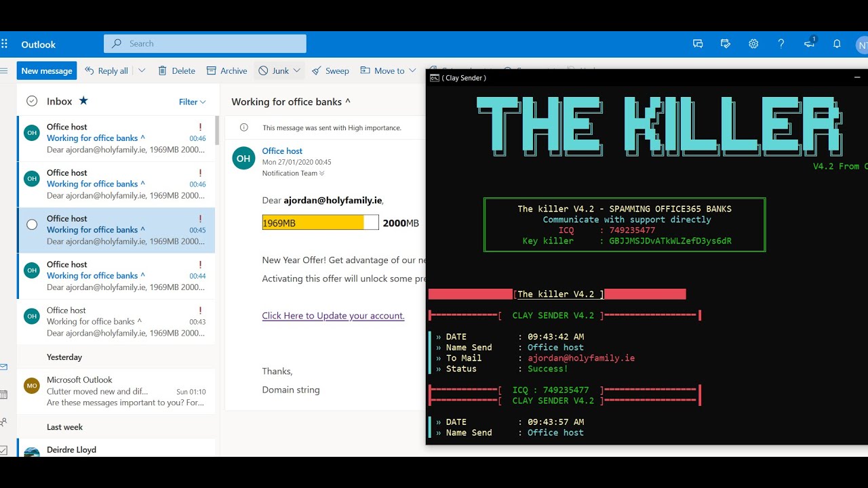
Task: Click the yellow 1969MB storage bar
Action: point(313,222)
